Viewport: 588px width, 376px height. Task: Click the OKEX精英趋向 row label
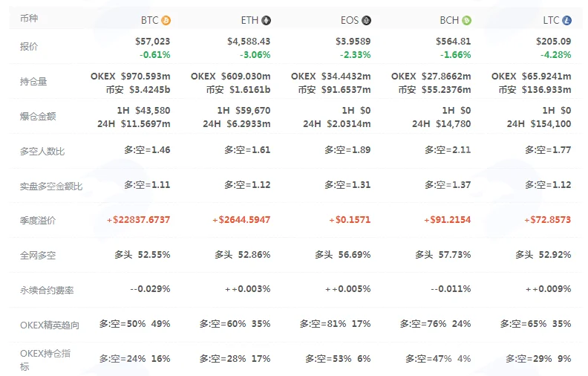click(50, 325)
